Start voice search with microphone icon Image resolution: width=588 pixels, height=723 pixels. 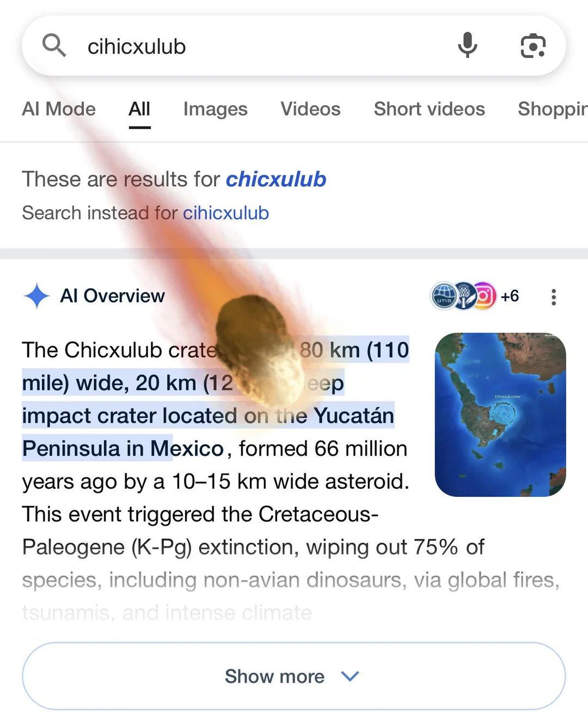point(467,45)
